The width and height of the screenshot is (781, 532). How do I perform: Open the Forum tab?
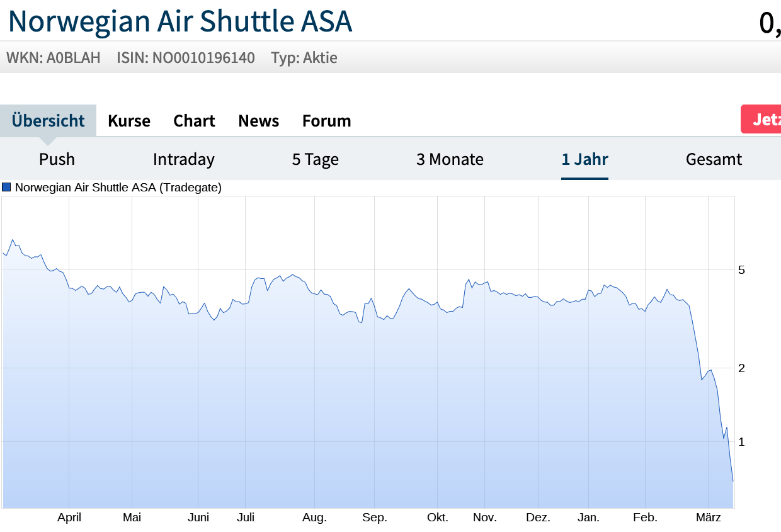(326, 120)
